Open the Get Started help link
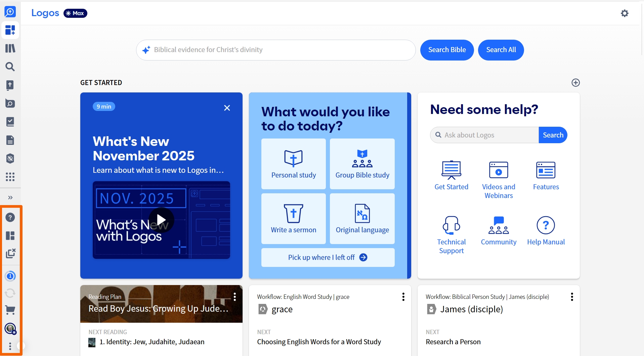Screen dimensions: 644x356 451,176
